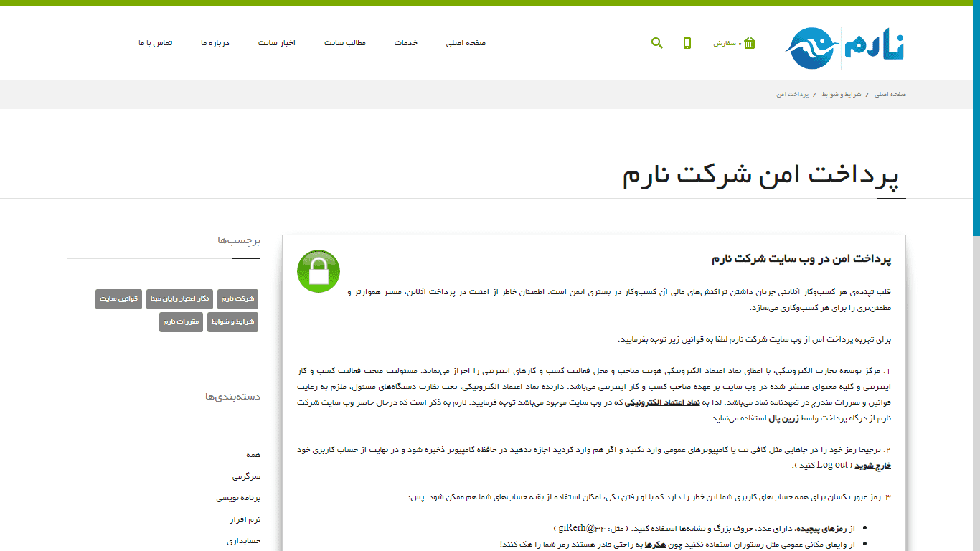This screenshot has height=551, width=980.
Task: Open the shopping cart icon next to سفارش
Action: click(750, 43)
